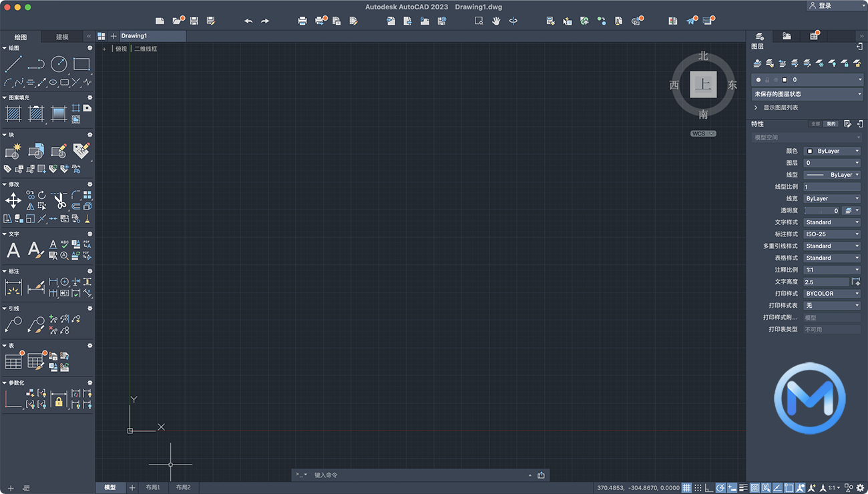Select the 模型 tab
This screenshot has height=494, width=868.
[x=110, y=488]
